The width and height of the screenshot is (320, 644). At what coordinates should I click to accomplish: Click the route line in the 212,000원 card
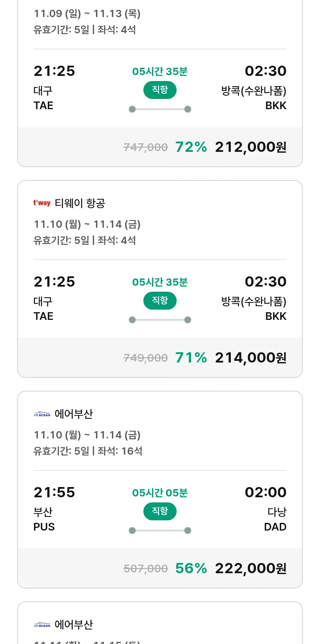coord(160,109)
